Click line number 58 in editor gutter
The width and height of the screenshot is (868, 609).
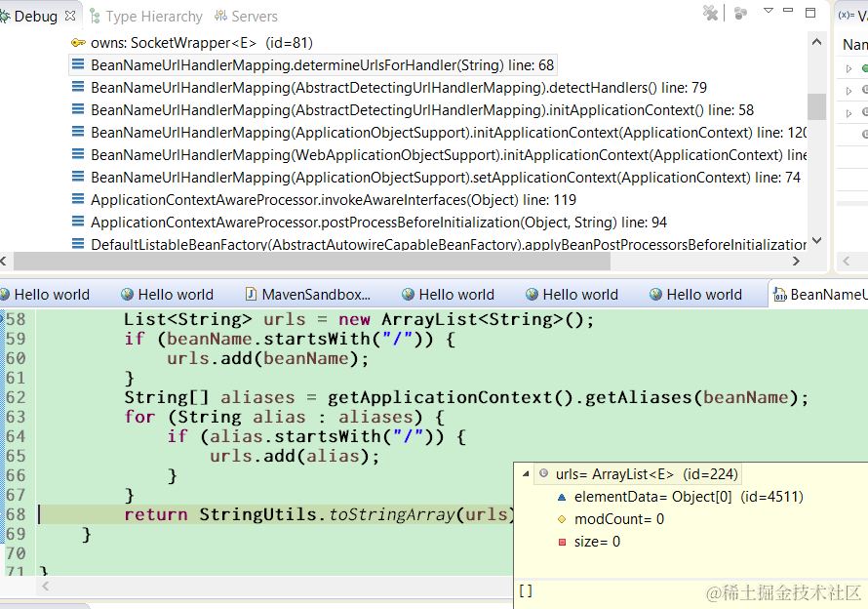[16, 319]
